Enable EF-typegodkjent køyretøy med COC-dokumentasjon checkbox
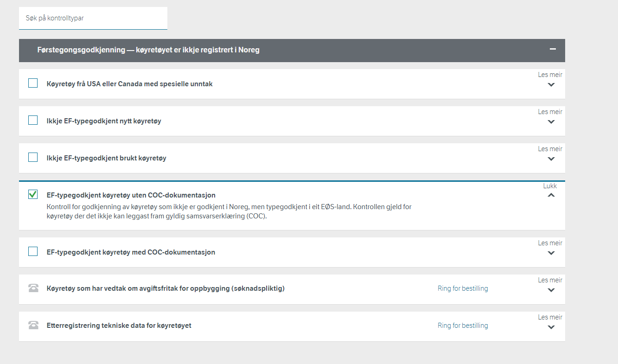Viewport: 618px width, 364px height. (33, 252)
